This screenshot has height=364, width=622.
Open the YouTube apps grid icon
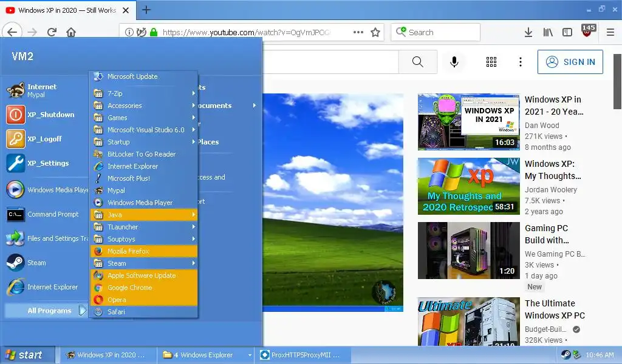pos(491,62)
